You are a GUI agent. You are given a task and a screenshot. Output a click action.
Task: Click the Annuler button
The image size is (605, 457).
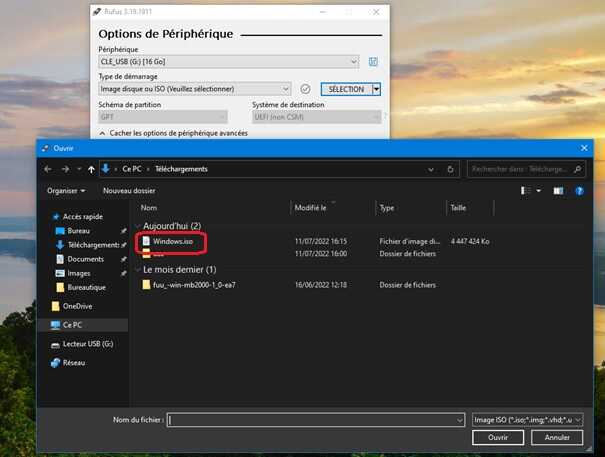point(557,438)
